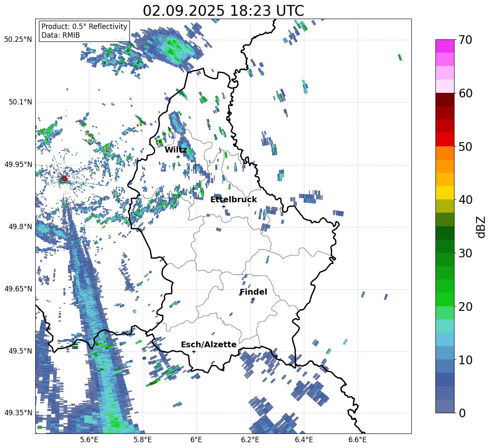Click the 49.65°N latitude label
The height and width of the screenshot is (448, 491).
pos(18,289)
